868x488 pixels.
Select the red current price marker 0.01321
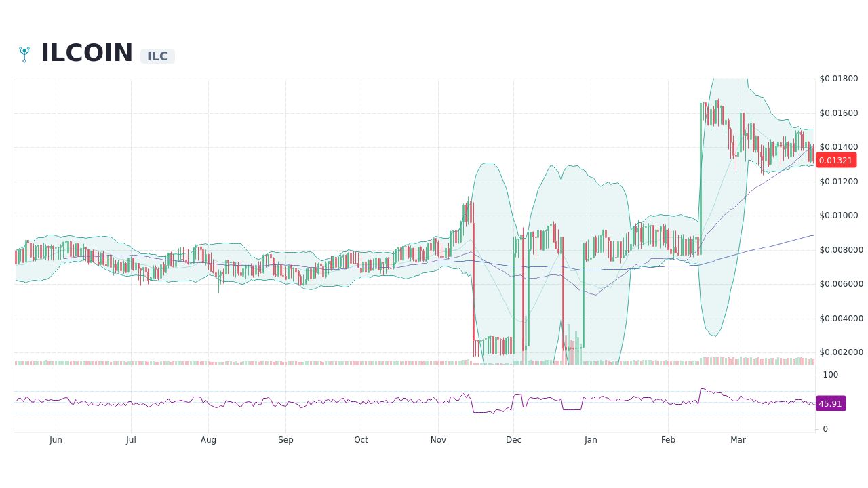836,160
